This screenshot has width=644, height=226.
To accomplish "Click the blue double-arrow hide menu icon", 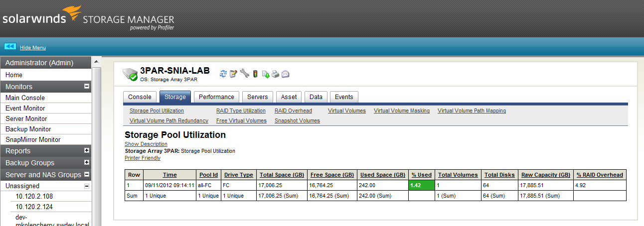I will pos(10,47).
